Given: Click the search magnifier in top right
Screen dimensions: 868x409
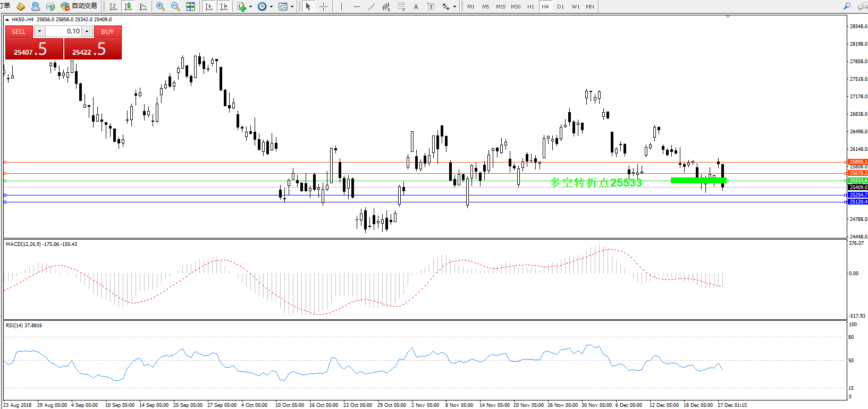Looking at the screenshot, I should [x=847, y=6].
